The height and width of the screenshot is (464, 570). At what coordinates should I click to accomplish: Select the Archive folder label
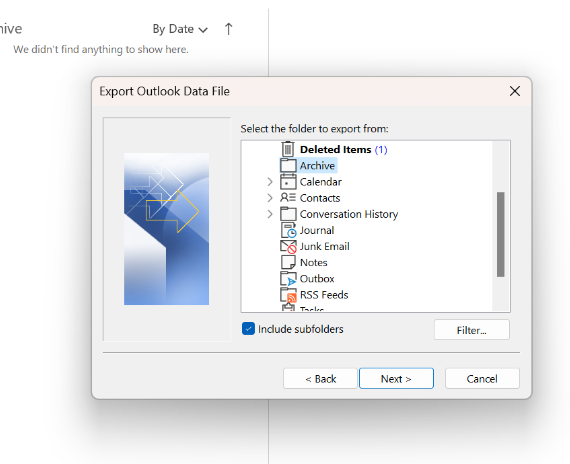[317, 165]
